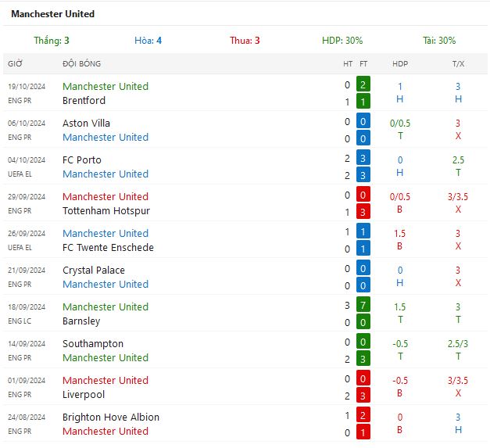Click the Thua: 3 losses summary
490x448 pixels.
point(245,41)
